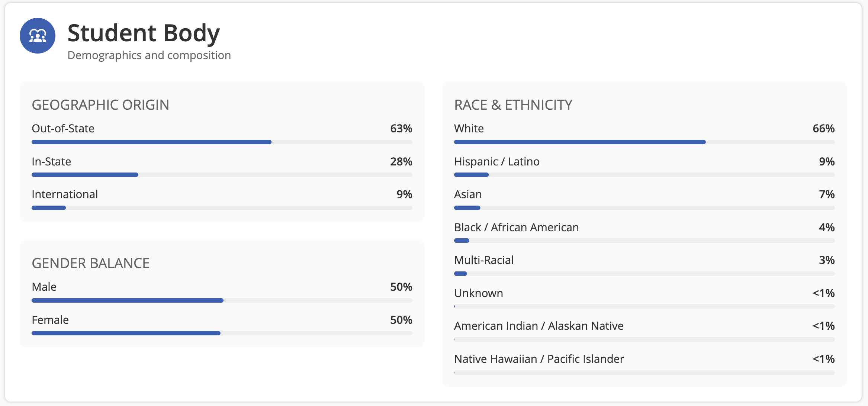The image size is (868, 406).
Task: Click the Student Body group icon
Action: [x=38, y=36]
